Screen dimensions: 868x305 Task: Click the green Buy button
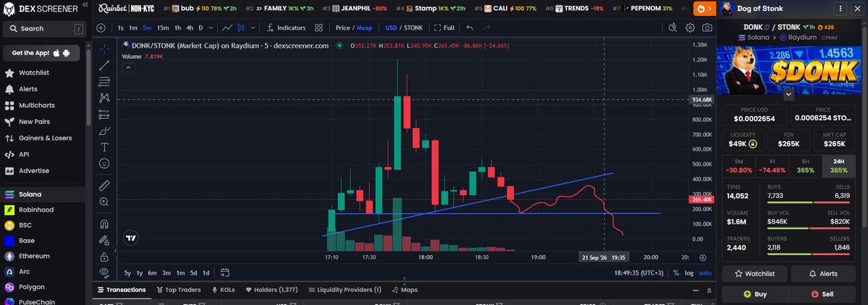754,294
